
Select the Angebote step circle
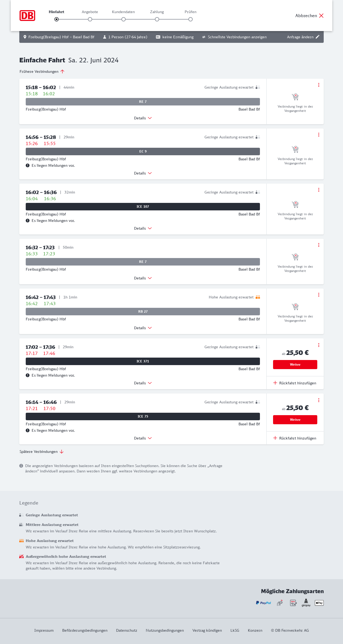(x=90, y=19)
